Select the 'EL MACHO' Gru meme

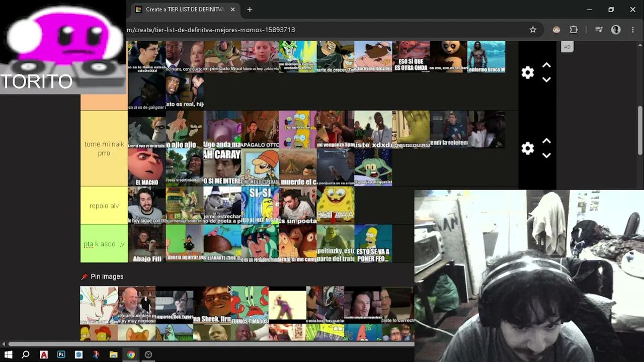pos(147,167)
